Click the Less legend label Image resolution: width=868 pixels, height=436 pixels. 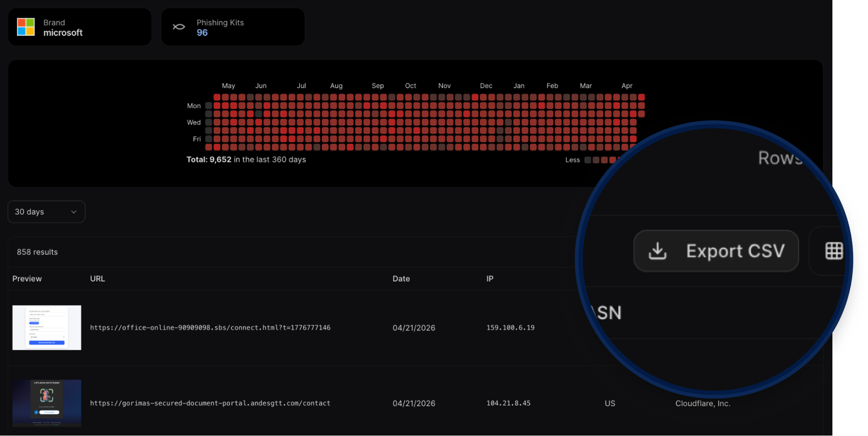click(572, 160)
